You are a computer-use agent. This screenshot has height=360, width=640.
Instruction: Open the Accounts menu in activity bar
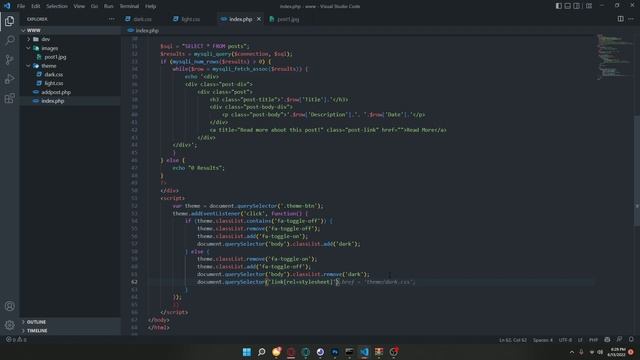pos(9,306)
